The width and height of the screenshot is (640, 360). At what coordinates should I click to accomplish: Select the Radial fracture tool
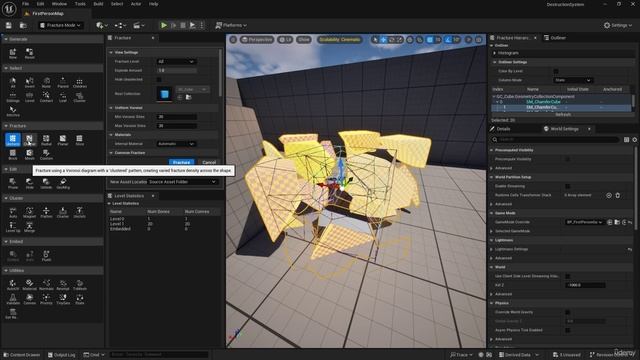46,140
